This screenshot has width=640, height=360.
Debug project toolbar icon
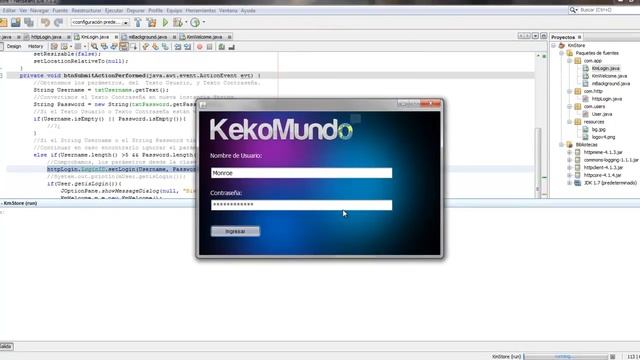tap(178, 22)
